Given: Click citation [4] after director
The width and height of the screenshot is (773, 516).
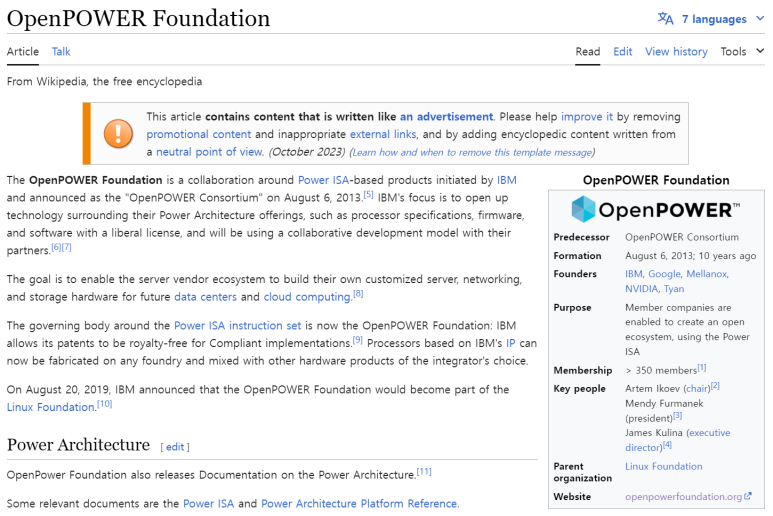Looking at the screenshot, I should pos(667,445).
